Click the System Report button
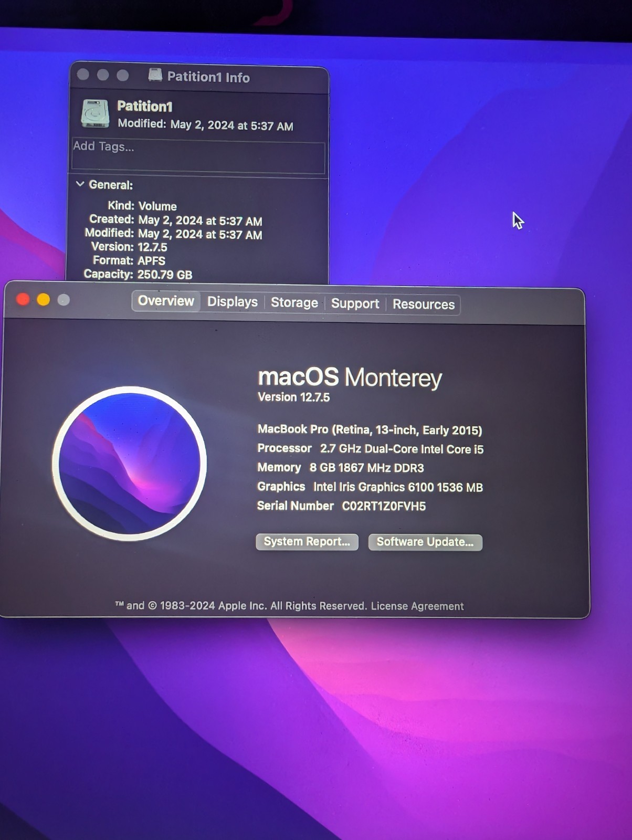 coord(307,542)
